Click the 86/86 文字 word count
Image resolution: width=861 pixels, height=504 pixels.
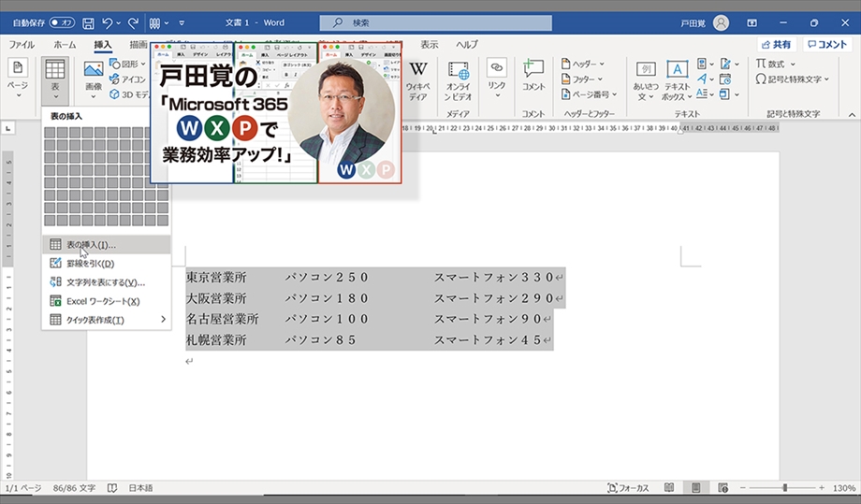tap(74, 487)
